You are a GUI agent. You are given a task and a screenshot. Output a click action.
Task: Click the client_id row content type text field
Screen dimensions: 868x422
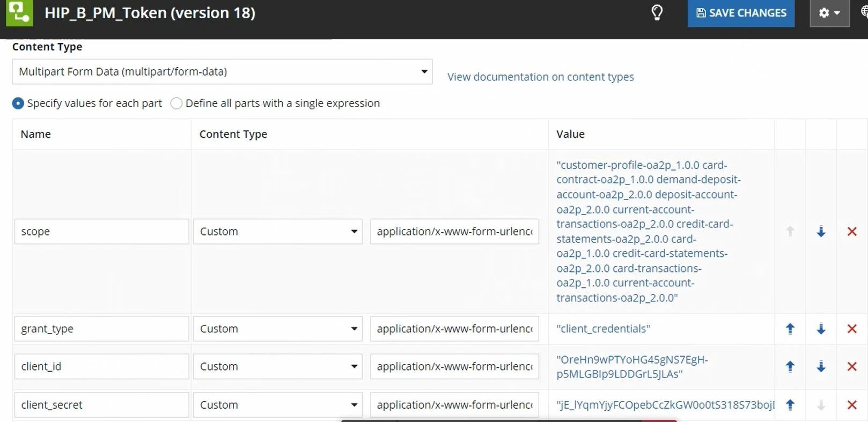tap(454, 366)
